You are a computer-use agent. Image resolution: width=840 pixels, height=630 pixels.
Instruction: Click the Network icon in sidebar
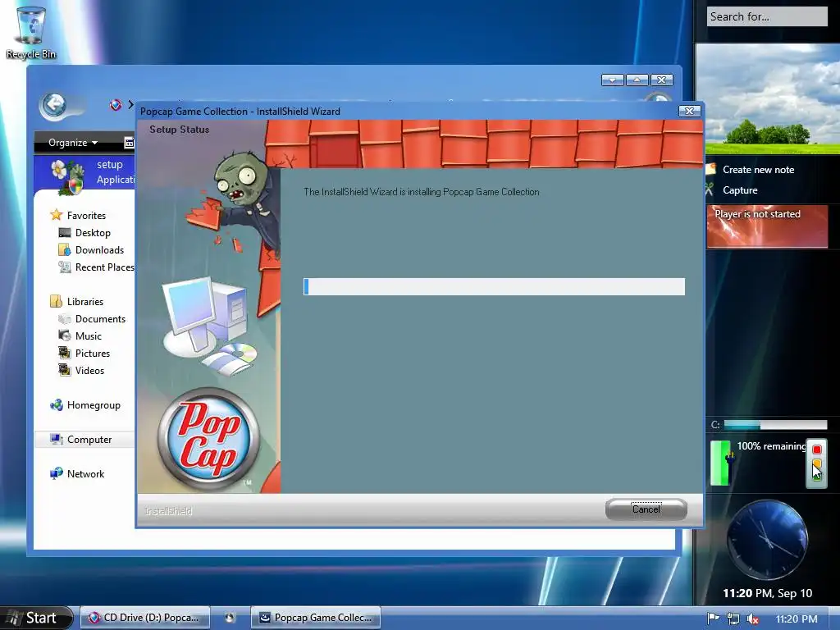(x=57, y=473)
